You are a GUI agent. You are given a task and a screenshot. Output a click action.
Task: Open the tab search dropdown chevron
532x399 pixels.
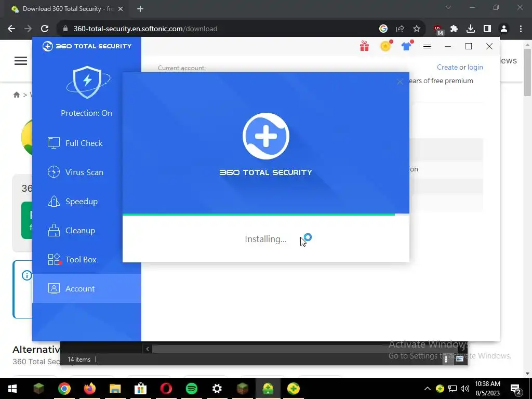448,7
